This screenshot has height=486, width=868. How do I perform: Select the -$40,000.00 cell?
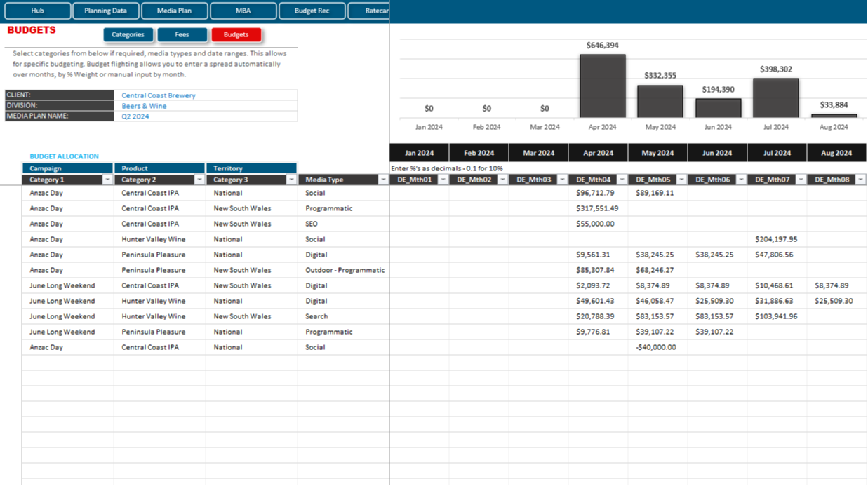[657, 347]
